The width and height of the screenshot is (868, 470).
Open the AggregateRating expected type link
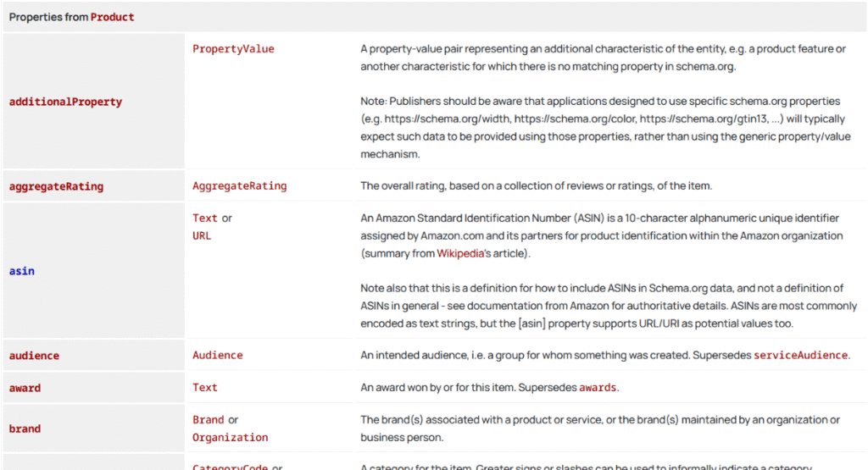click(x=239, y=186)
